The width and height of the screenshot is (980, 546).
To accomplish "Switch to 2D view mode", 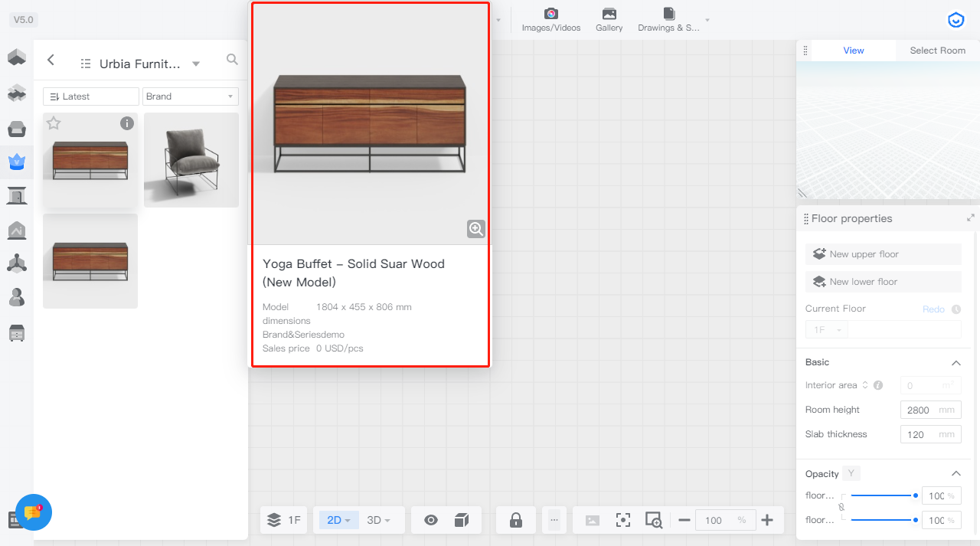I will point(338,520).
